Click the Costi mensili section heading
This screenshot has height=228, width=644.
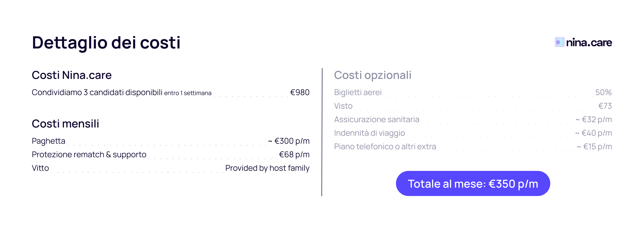(x=65, y=124)
